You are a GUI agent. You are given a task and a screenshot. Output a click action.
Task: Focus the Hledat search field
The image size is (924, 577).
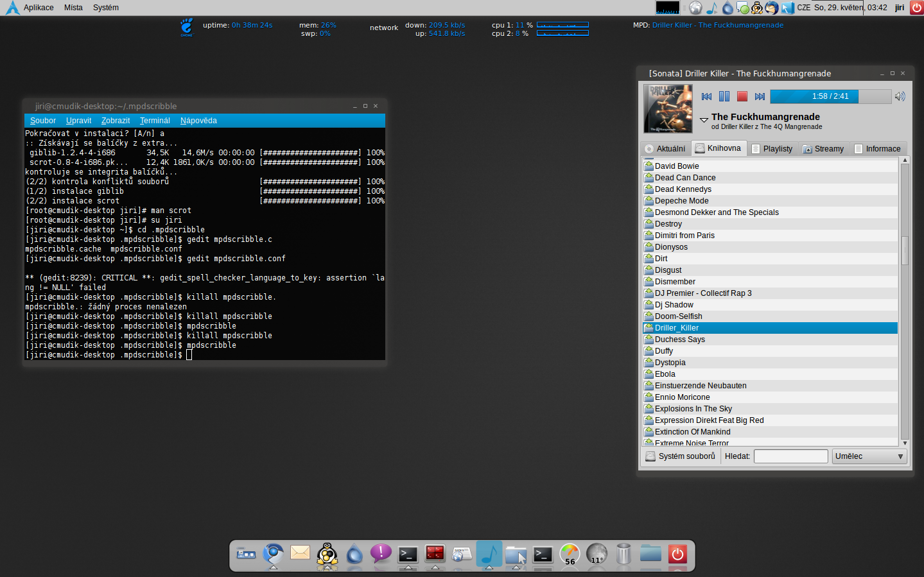point(790,456)
